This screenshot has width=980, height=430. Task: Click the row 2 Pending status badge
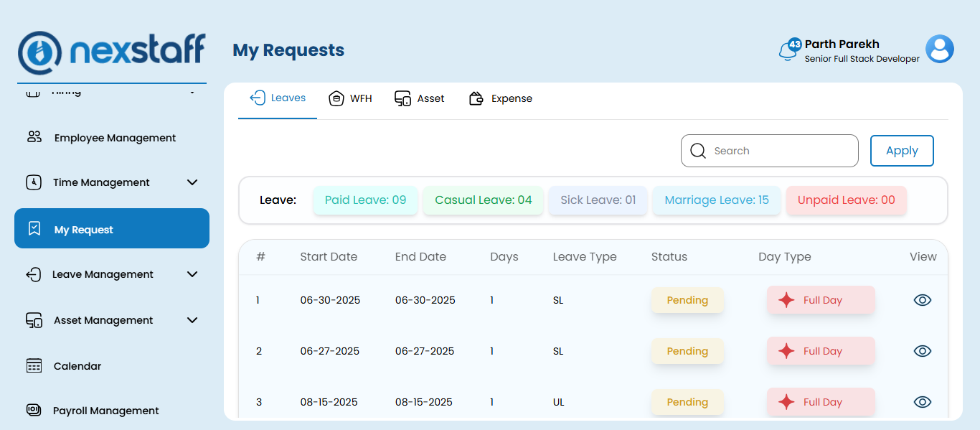(687, 351)
